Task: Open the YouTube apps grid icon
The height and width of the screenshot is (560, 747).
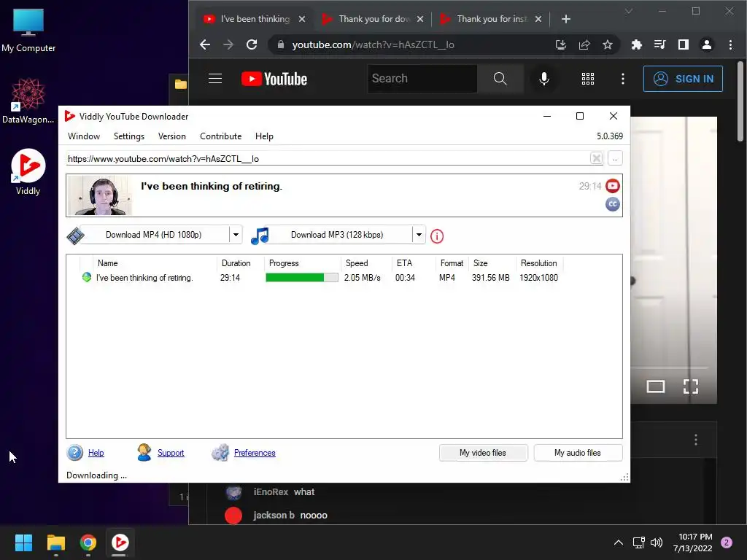Action: click(x=588, y=79)
